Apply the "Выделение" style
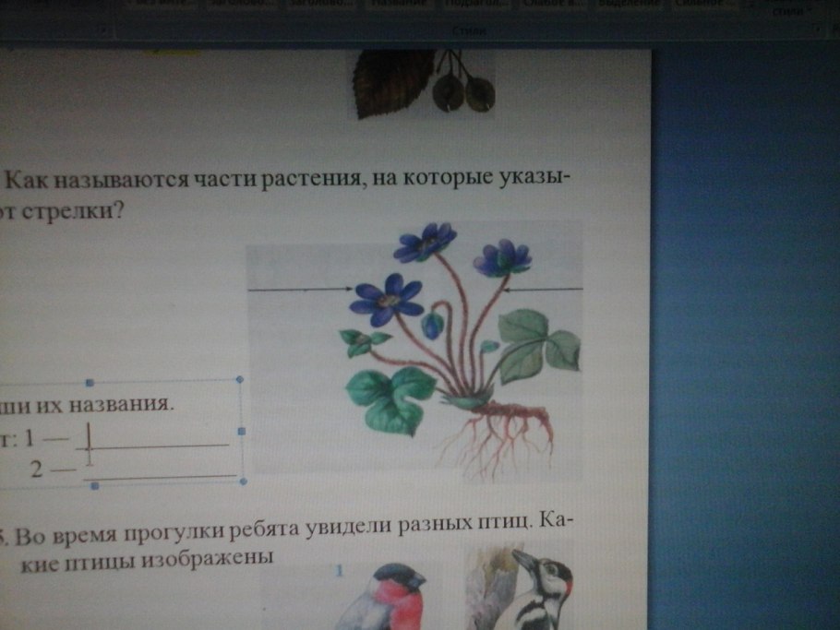The image size is (840, 630). 635,5
